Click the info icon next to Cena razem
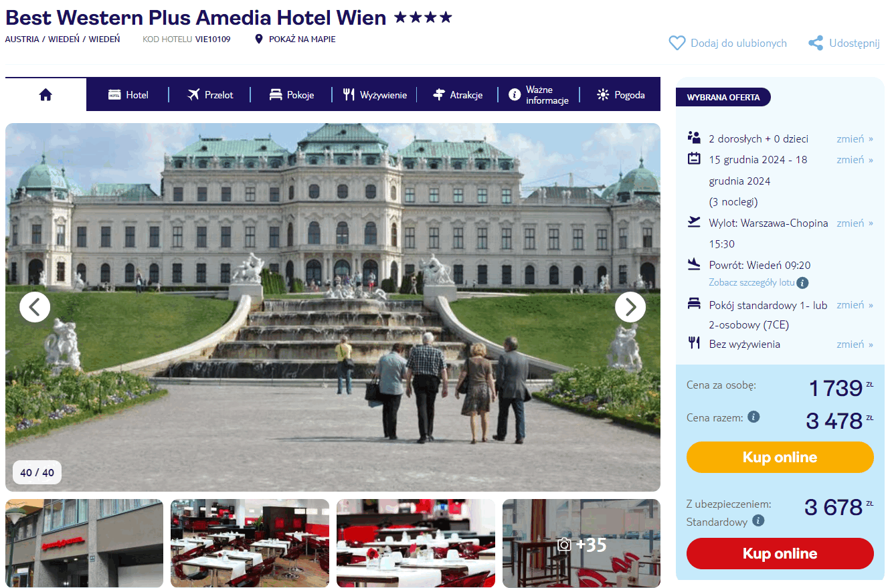 [x=753, y=417]
